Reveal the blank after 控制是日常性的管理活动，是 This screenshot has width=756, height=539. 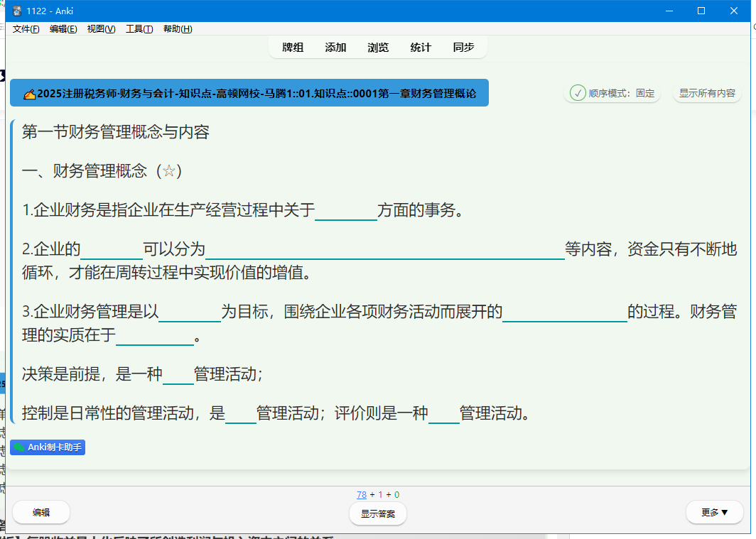(x=241, y=415)
